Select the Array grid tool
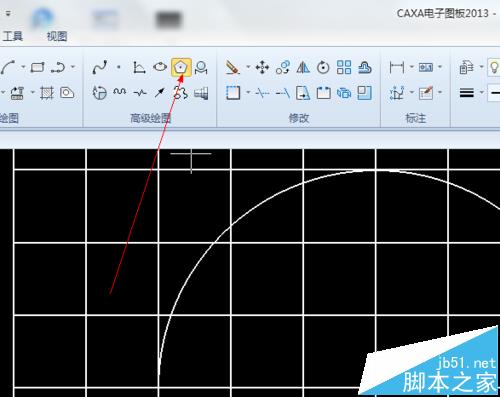Screen dimensions: 500x397 (x=344, y=67)
